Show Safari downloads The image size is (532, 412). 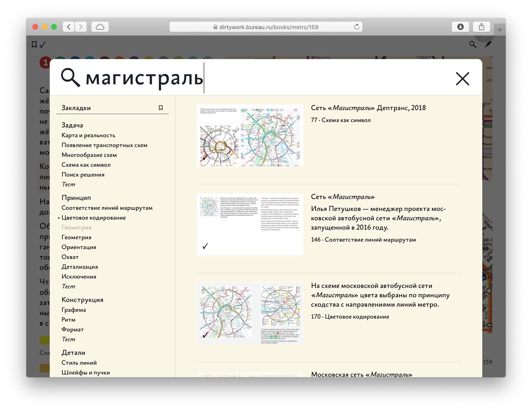click(x=460, y=27)
